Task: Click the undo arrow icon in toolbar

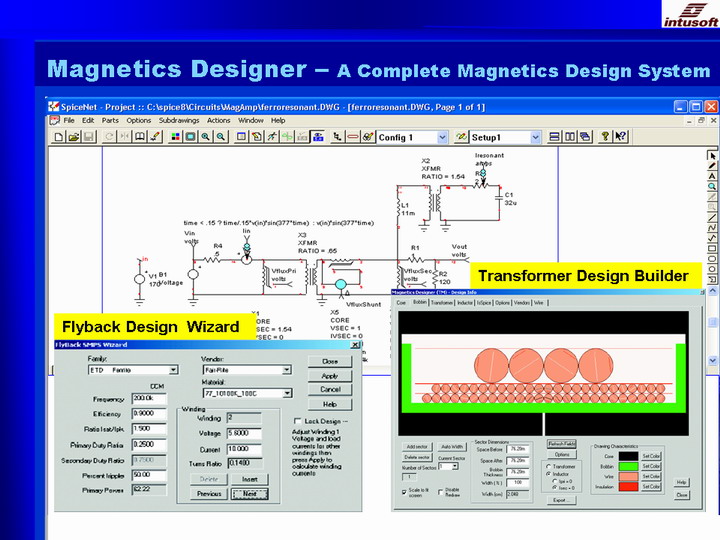Action: (109, 137)
